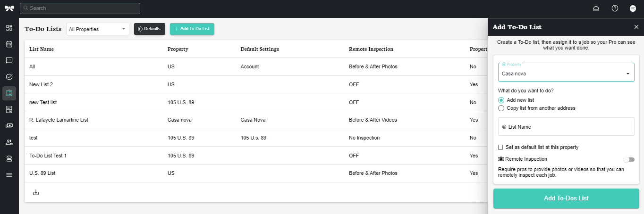Click the MC user avatar
644x214 pixels.
[x=633, y=8]
